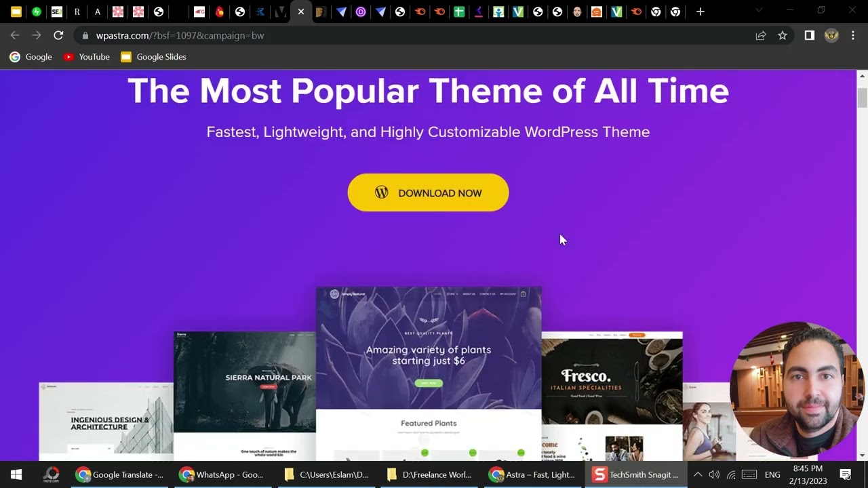The width and height of the screenshot is (868, 488).
Task: Change the ENG input language
Action: pos(772,474)
